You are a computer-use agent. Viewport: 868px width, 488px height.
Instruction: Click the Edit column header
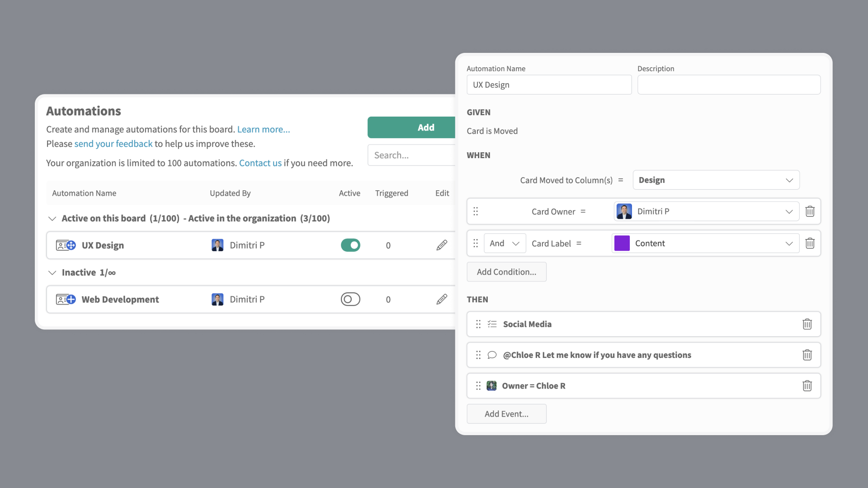[442, 193]
